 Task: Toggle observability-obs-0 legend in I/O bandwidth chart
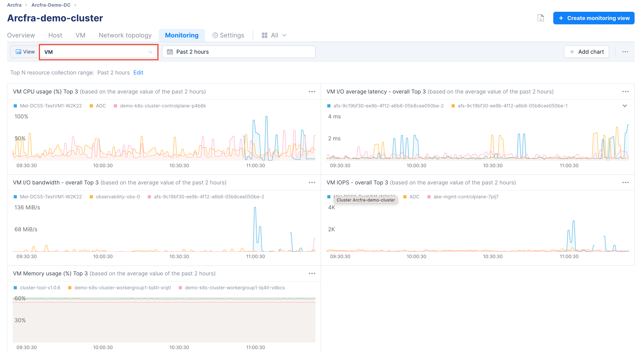coord(114,197)
